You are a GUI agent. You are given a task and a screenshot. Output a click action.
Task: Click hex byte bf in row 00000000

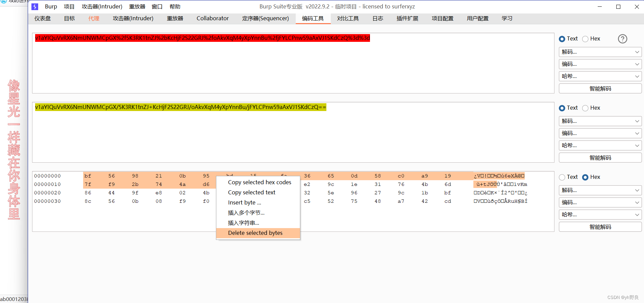coord(88,176)
